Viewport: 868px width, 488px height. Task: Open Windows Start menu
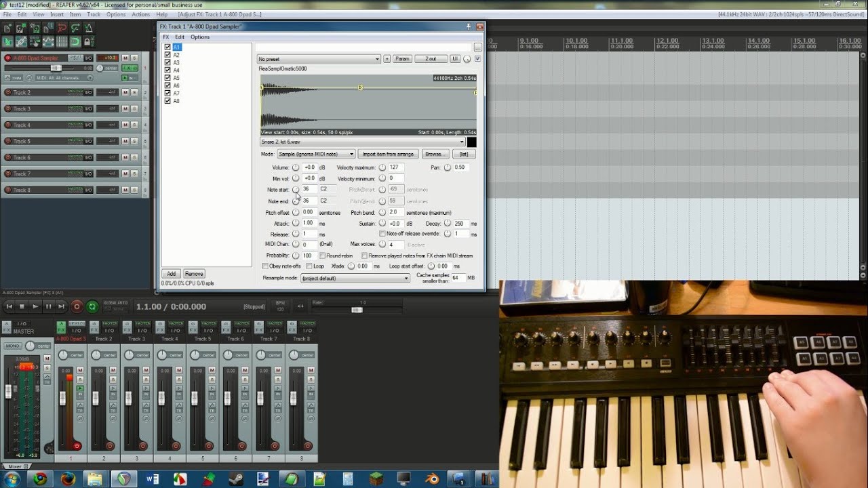tap(12, 479)
